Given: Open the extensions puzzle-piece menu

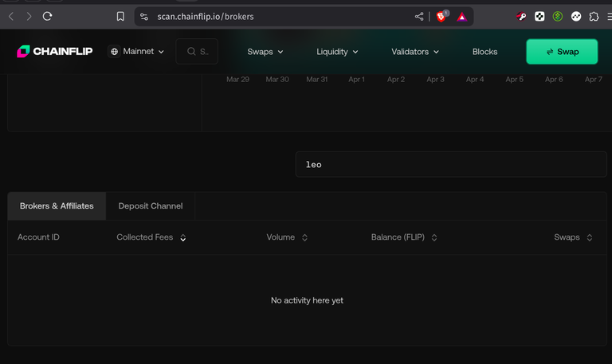Looking at the screenshot, I should click(x=594, y=17).
